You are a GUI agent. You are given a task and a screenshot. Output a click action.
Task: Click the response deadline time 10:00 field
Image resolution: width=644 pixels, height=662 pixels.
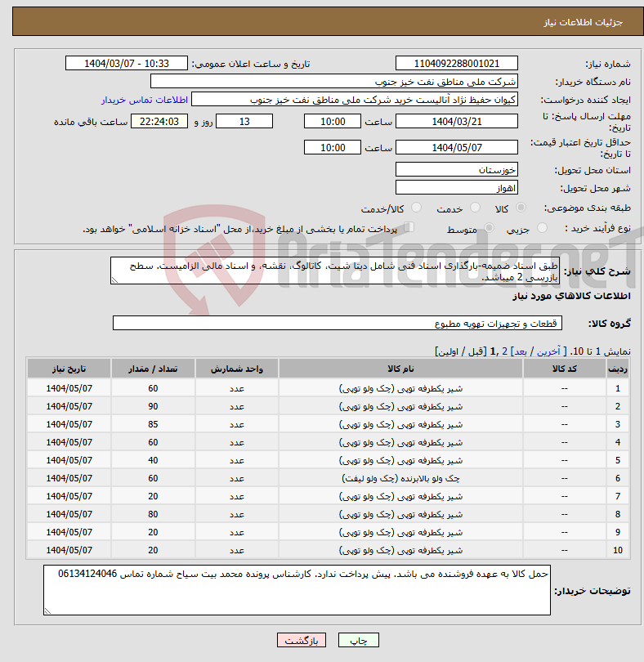click(333, 122)
